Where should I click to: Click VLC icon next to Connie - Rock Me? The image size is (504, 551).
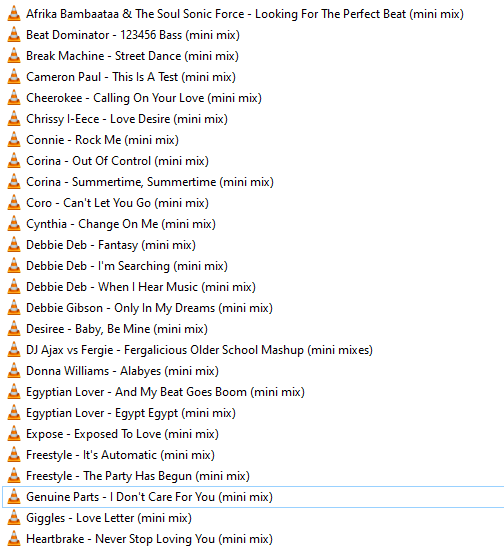pos(14,140)
